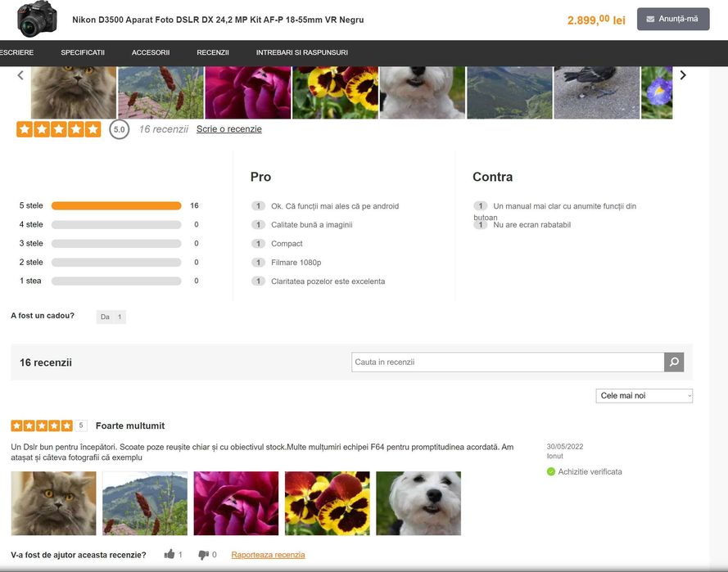Image resolution: width=728 pixels, height=572 pixels.
Task: Click the 'Foarte multumit' review title
Action: [130, 426]
